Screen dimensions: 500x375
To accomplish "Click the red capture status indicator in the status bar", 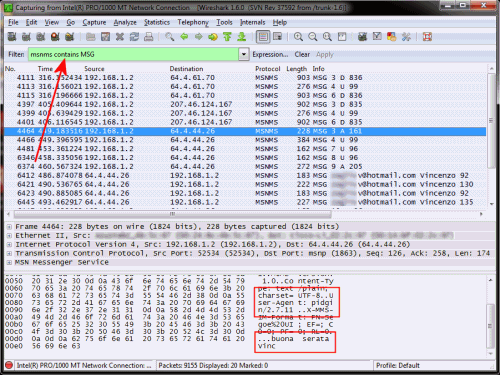I will click(9, 365).
